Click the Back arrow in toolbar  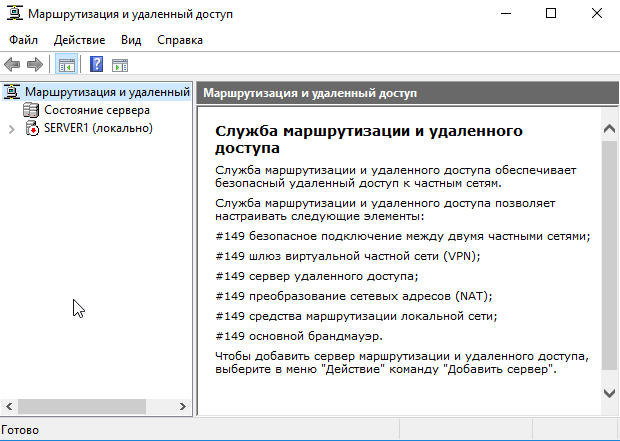13,65
